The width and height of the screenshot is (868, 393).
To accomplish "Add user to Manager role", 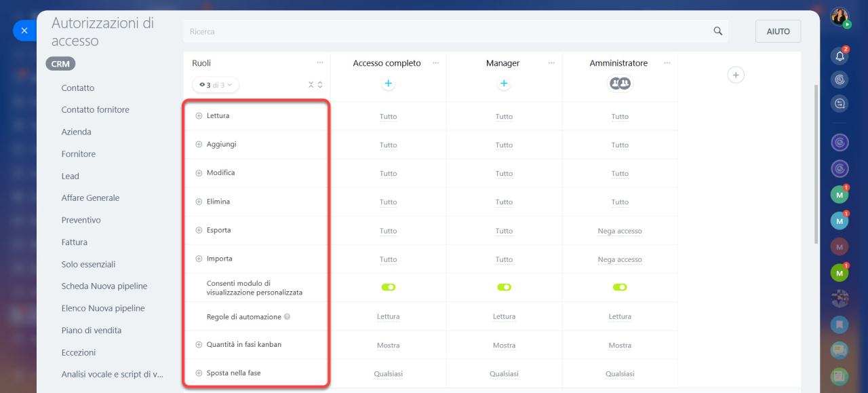I will coord(504,83).
